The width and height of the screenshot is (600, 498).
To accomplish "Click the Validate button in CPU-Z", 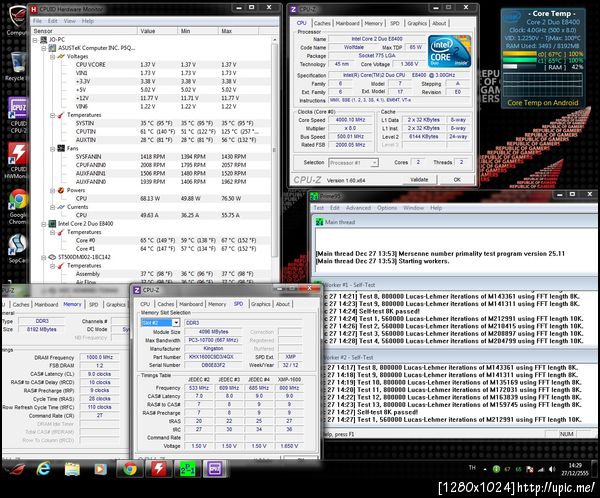I will point(419,180).
